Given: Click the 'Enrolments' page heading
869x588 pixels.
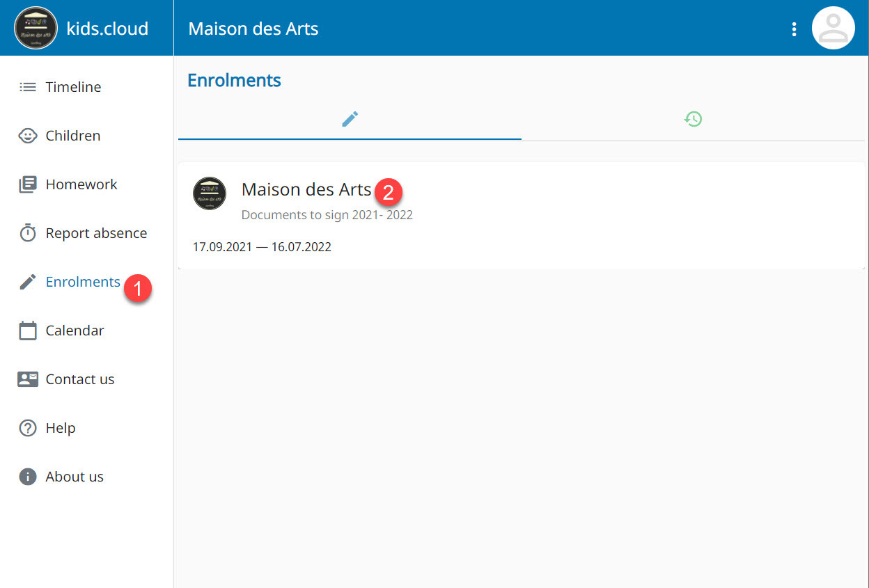Looking at the screenshot, I should point(234,80).
